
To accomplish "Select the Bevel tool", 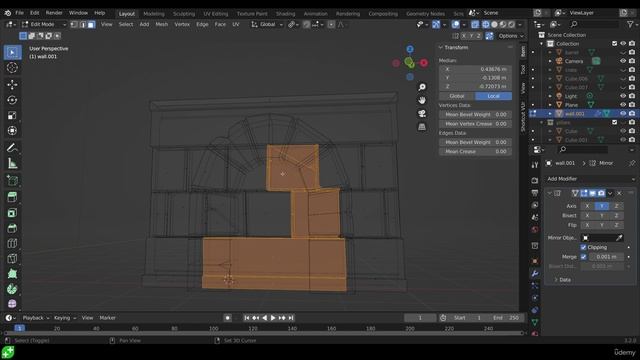I will pyautogui.click(x=12, y=228).
